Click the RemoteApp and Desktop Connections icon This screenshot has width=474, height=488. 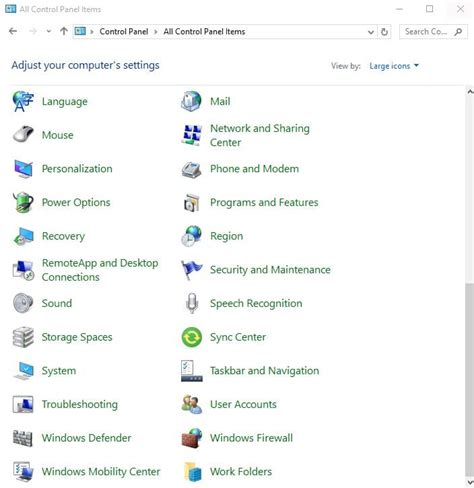pos(23,270)
